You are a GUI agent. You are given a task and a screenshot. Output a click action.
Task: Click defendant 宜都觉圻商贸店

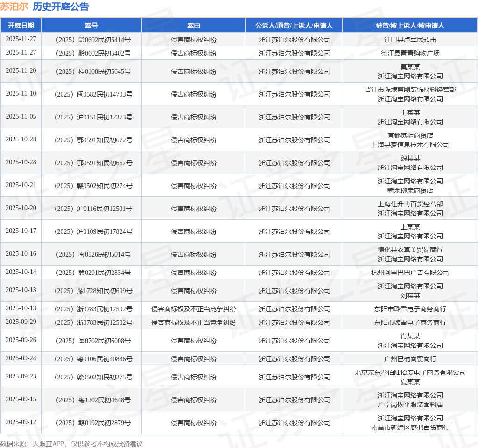click(410, 135)
